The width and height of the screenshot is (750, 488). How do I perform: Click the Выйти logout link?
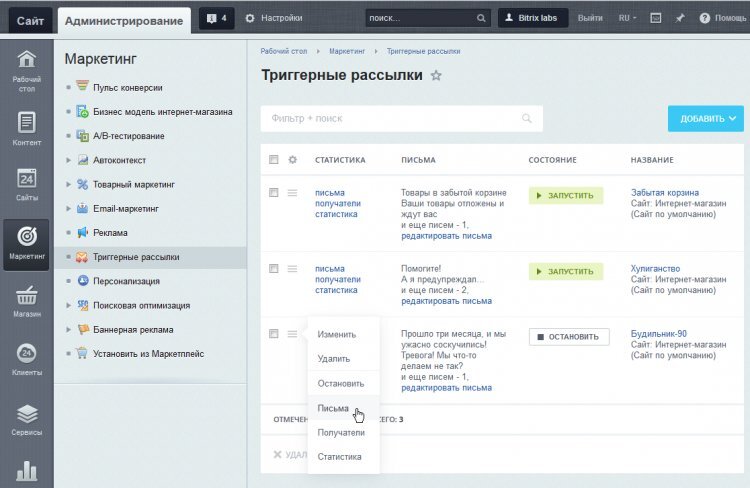(x=590, y=18)
